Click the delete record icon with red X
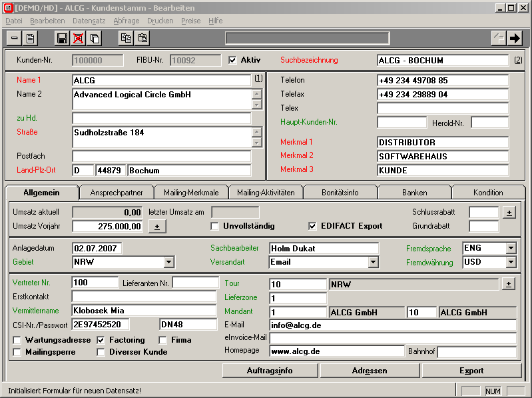 tap(79, 38)
